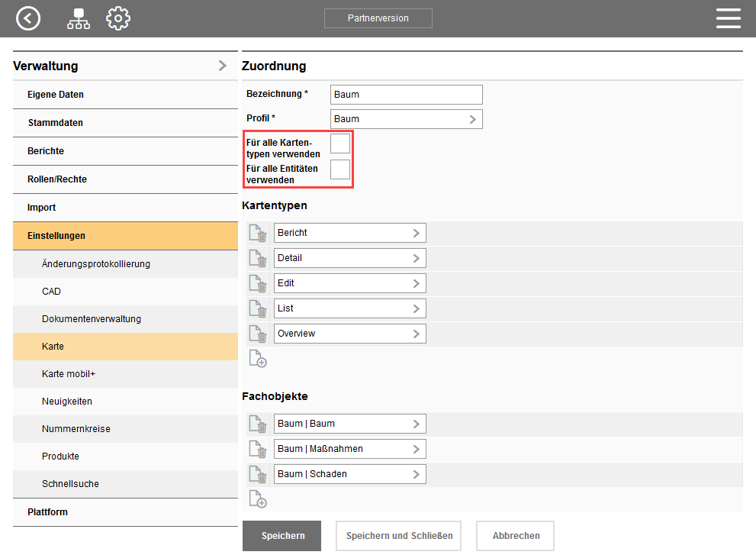The image size is (756, 555).
Task: Open the Profil Baum selector
Action: click(407, 119)
